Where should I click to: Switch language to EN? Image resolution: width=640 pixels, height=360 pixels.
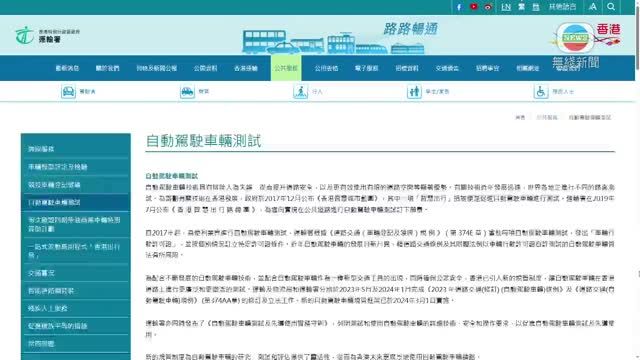click(506, 7)
